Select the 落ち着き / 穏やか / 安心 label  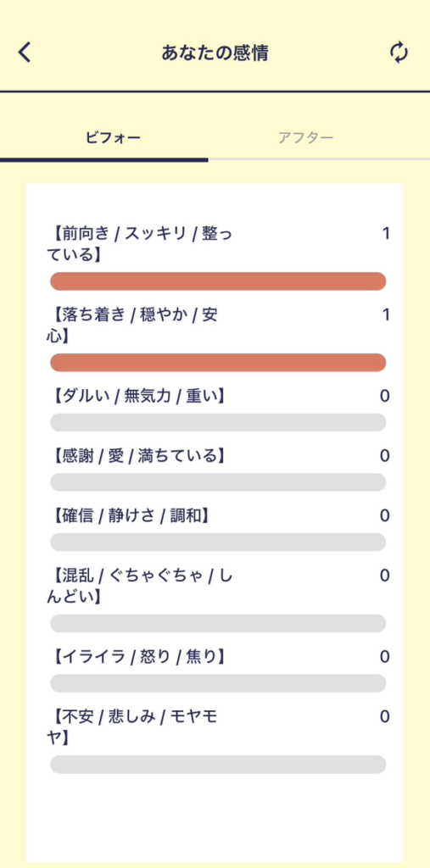[x=133, y=325]
